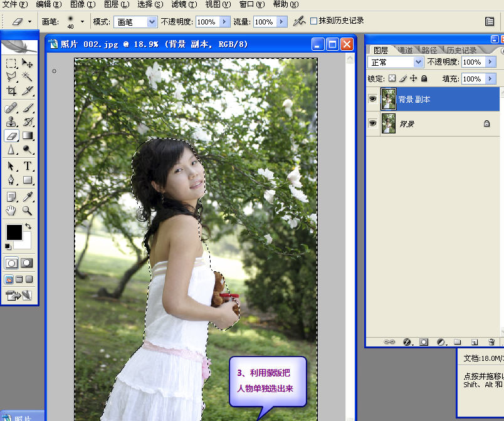Toggle lock position

414,78
